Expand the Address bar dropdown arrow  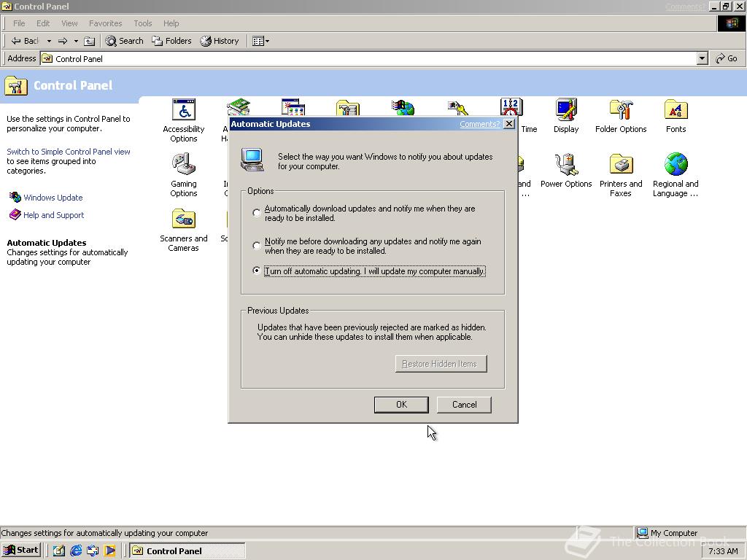(702, 58)
